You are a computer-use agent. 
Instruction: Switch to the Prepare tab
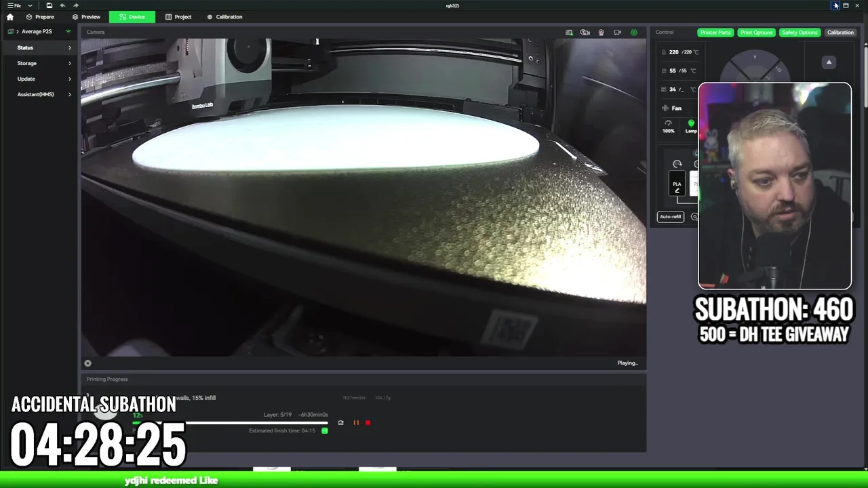click(x=40, y=17)
